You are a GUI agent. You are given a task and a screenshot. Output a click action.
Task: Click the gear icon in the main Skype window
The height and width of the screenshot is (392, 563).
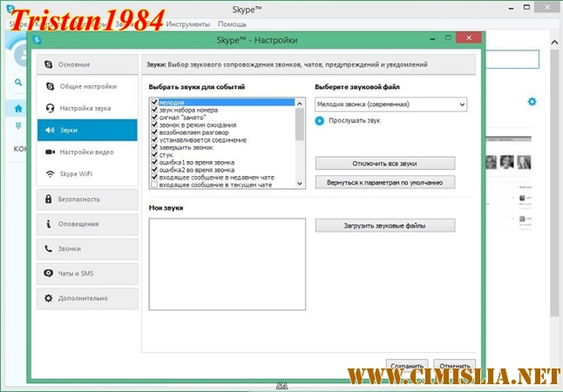coord(532,102)
